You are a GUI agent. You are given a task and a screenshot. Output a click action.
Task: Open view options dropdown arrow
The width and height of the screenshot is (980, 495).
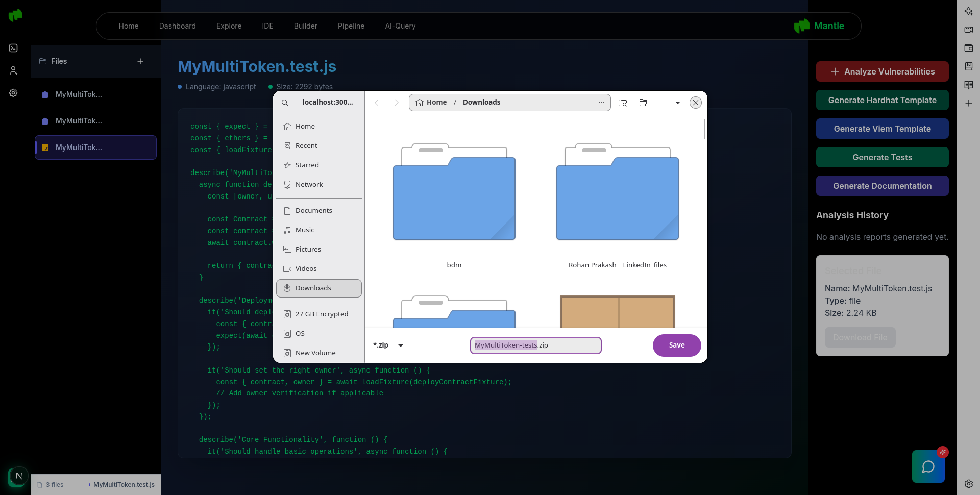point(678,103)
